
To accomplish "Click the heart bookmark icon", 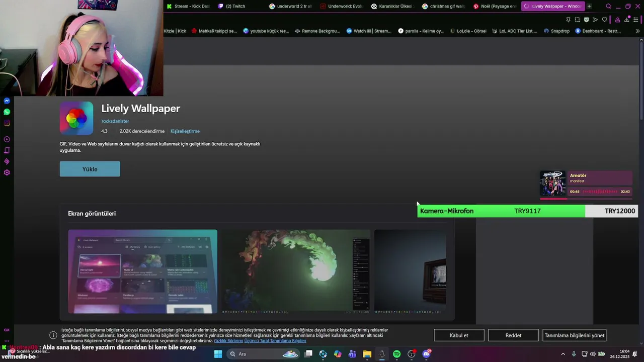I will [604, 20].
